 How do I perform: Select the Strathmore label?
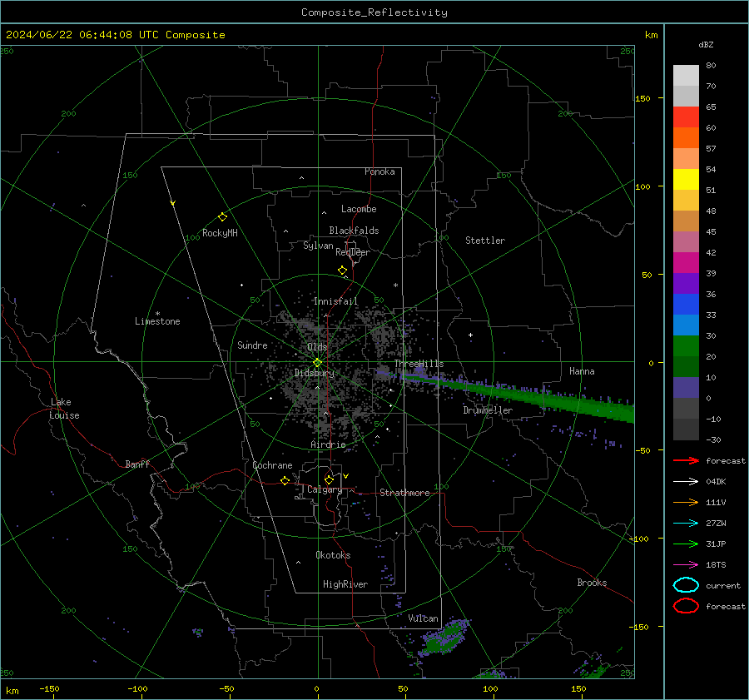(404, 493)
